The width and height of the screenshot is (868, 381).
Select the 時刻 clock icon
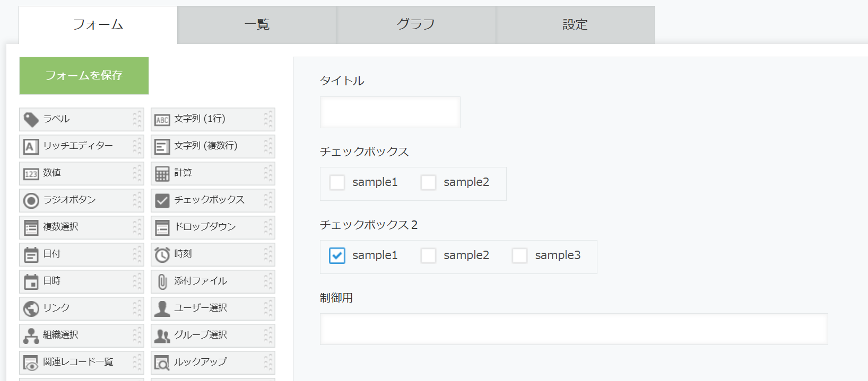point(162,255)
